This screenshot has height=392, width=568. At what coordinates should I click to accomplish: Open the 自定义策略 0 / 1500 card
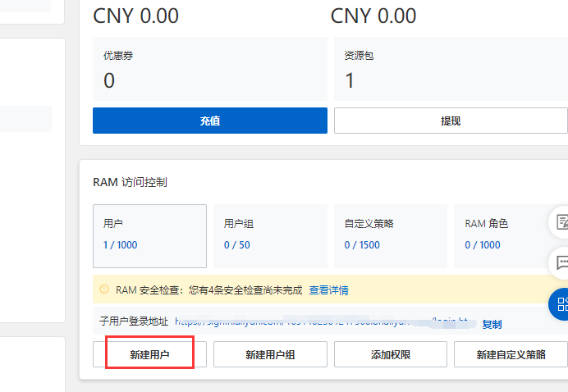[390, 235]
